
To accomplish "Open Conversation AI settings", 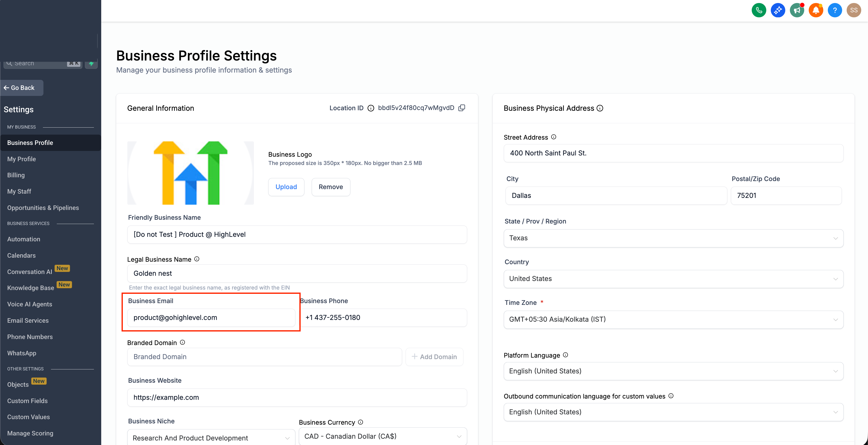I will 30,272.
